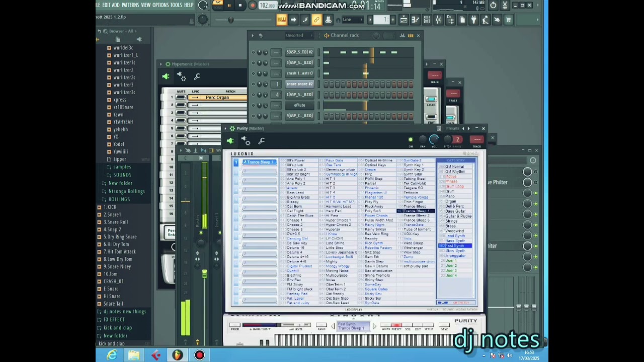Open the Purity Presets menu
Image resolution: width=644 pixels, height=362 pixels.
point(452,128)
